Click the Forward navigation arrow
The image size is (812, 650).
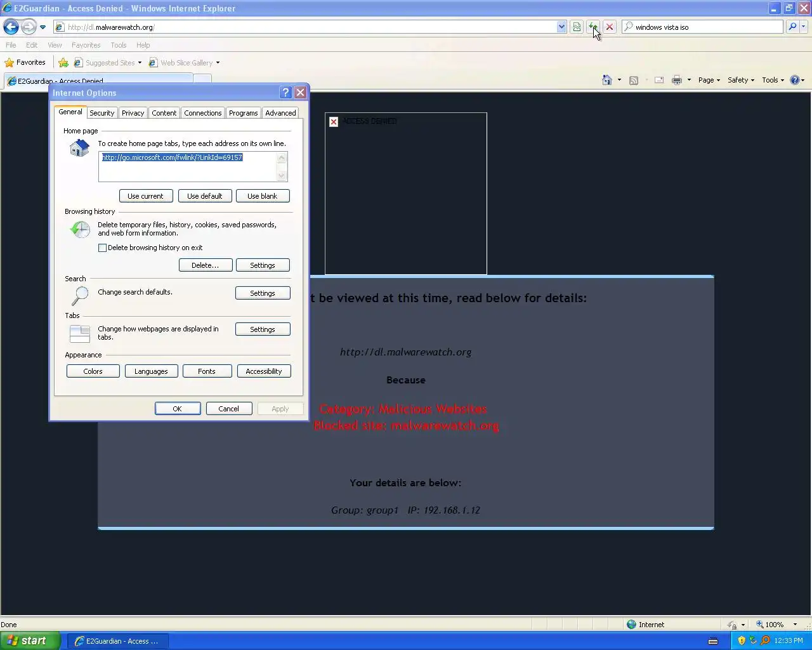pyautogui.click(x=29, y=27)
